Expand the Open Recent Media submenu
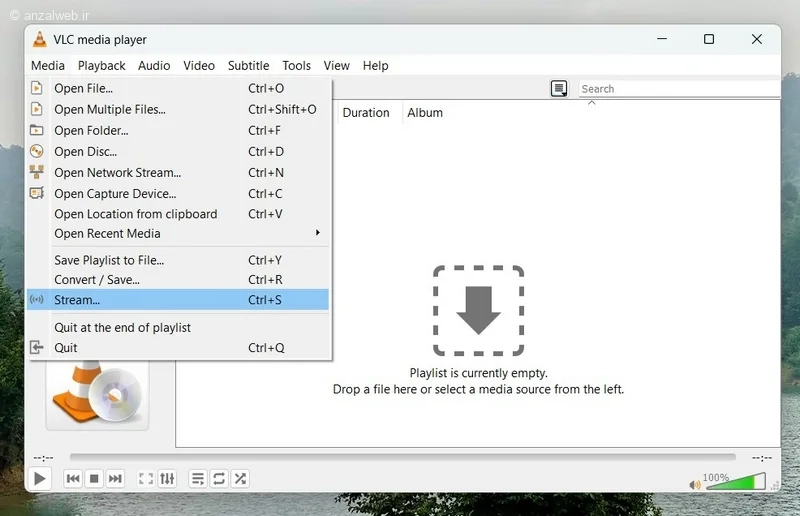Viewport: 800px width, 516px height. click(178, 233)
